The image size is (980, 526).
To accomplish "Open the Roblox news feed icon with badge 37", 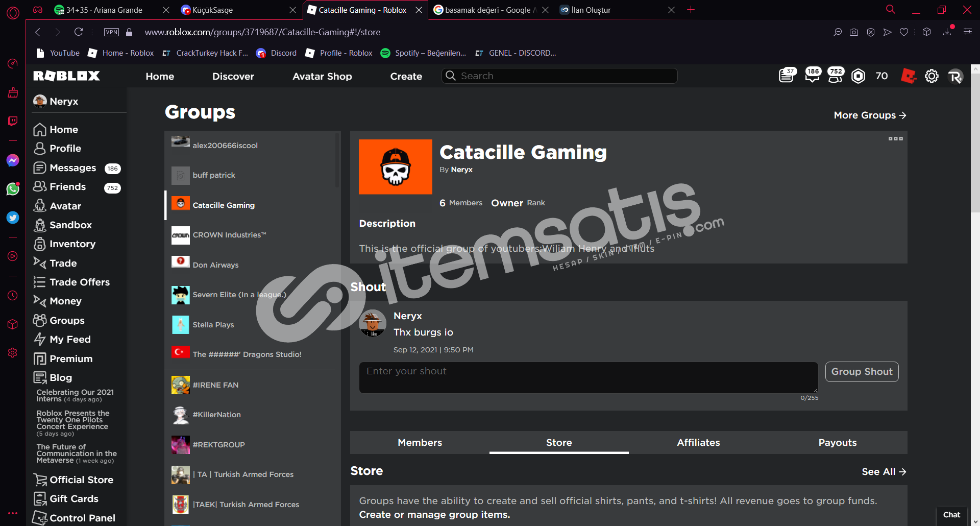I will pos(787,76).
